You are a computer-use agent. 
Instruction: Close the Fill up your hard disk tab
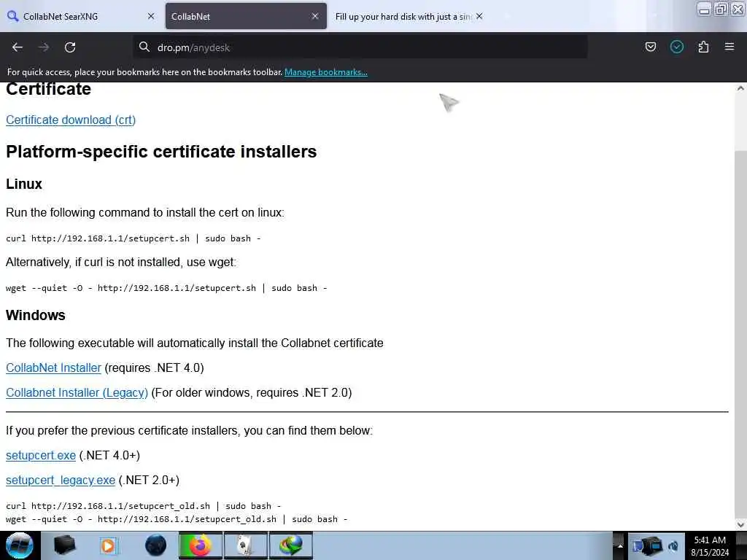[x=479, y=16]
